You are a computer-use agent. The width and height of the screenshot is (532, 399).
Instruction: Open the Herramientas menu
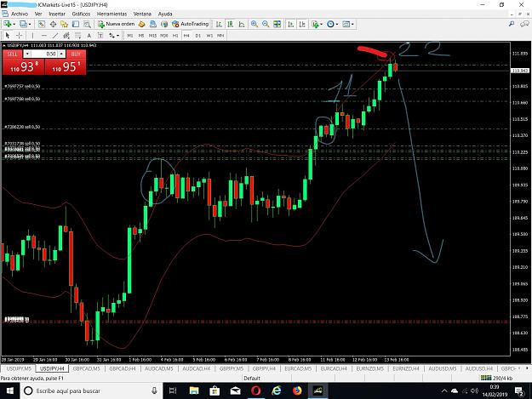click(112, 14)
